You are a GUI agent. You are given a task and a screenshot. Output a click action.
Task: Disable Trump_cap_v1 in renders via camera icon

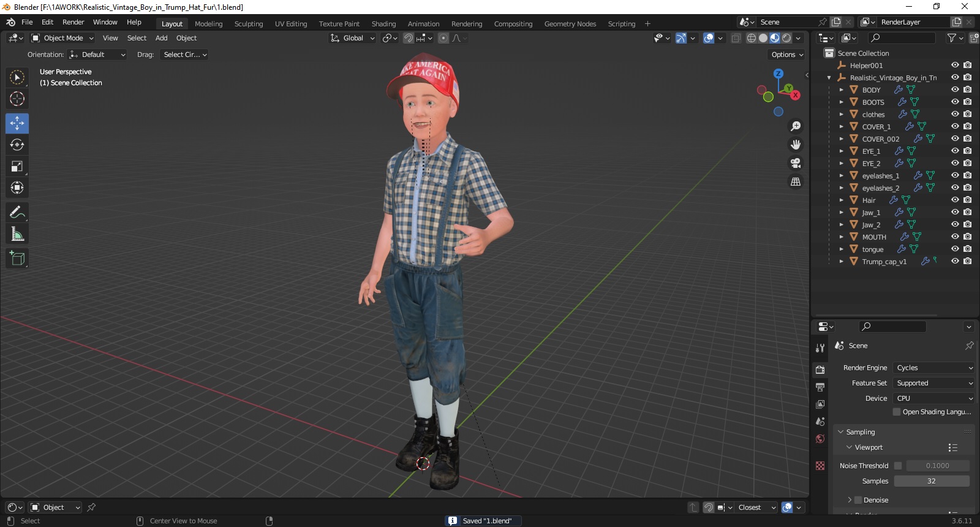[x=967, y=261]
